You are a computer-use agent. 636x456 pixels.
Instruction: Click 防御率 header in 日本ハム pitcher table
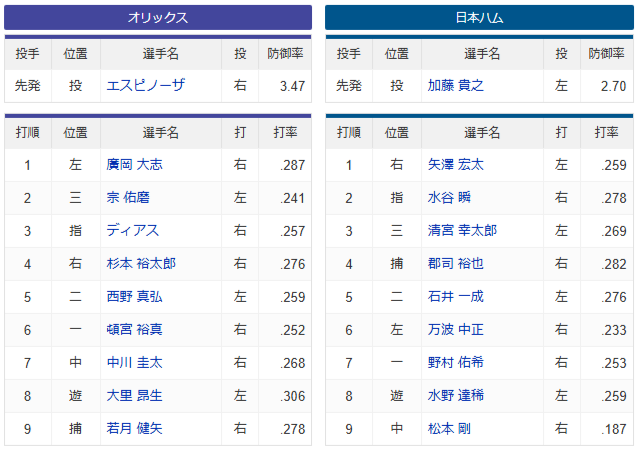click(x=606, y=54)
